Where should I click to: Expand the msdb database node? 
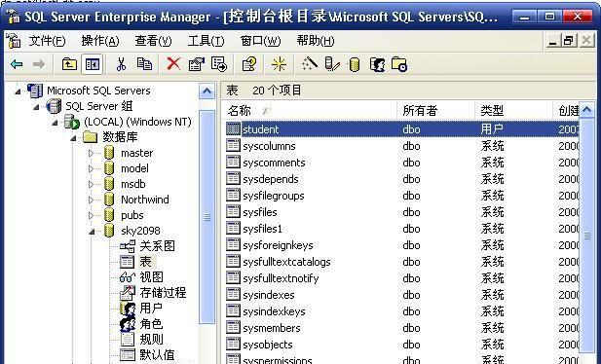pyautogui.click(x=91, y=184)
